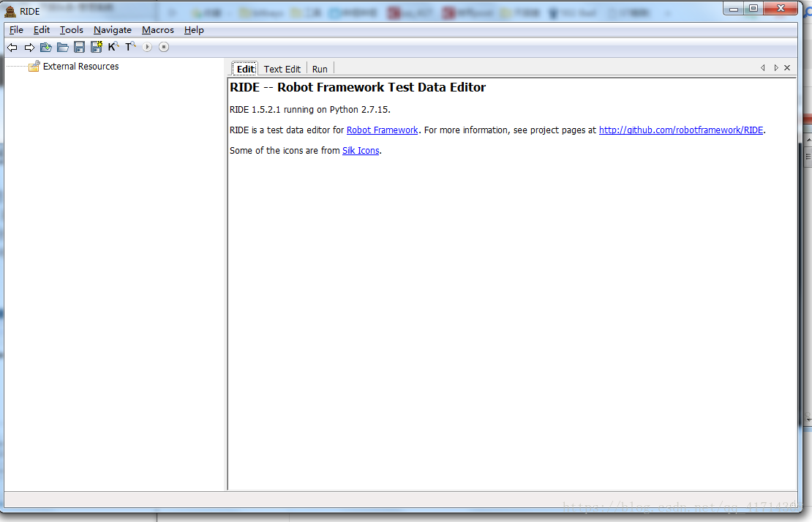Open the Edit menu
This screenshot has width=812, height=522.
click(42, 30)
